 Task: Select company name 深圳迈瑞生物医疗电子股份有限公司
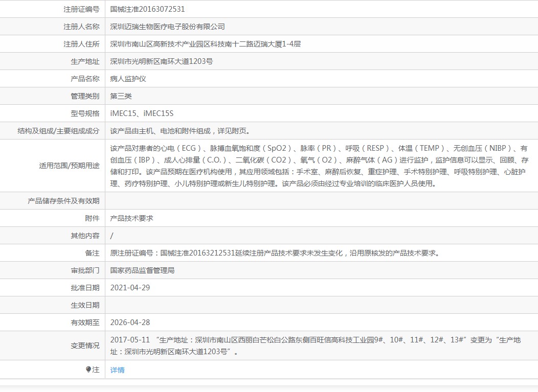(x=167, y=27)
